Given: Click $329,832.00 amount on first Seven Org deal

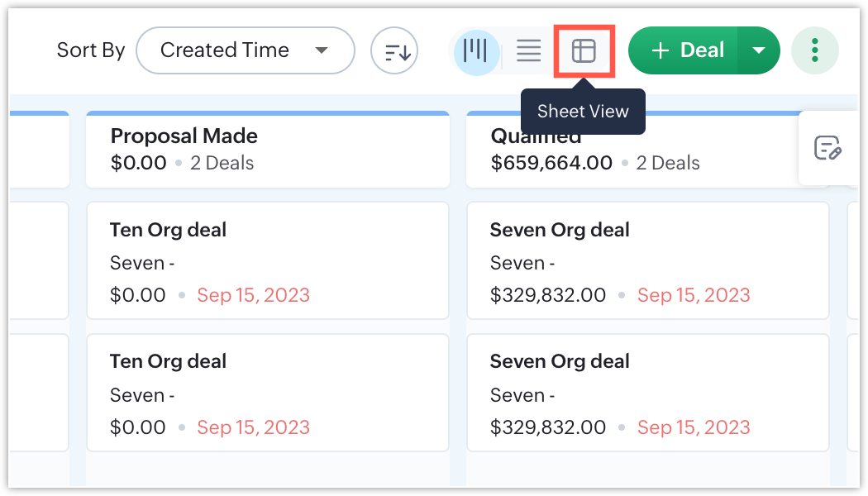Looking at the screenshot, I should (x=548, y=295).
